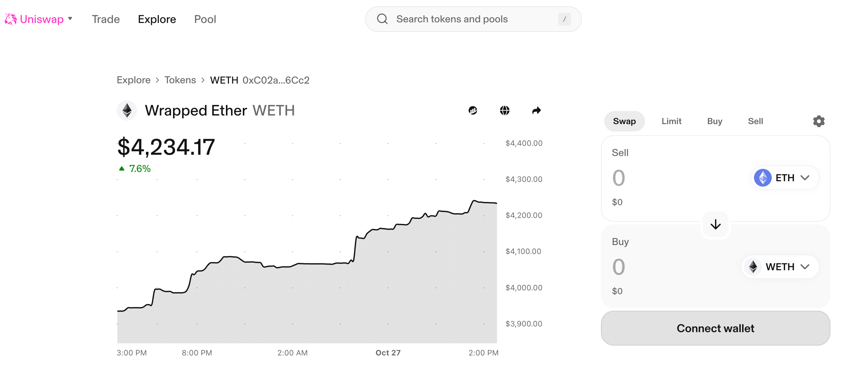Open the WETH token selector dropdown

click(x=779, y=266)
